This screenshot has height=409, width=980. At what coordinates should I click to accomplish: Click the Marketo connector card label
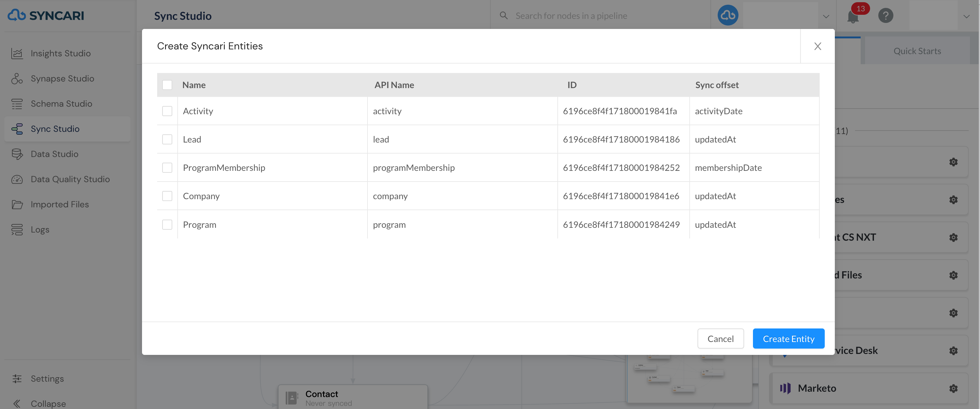(817, 389)
